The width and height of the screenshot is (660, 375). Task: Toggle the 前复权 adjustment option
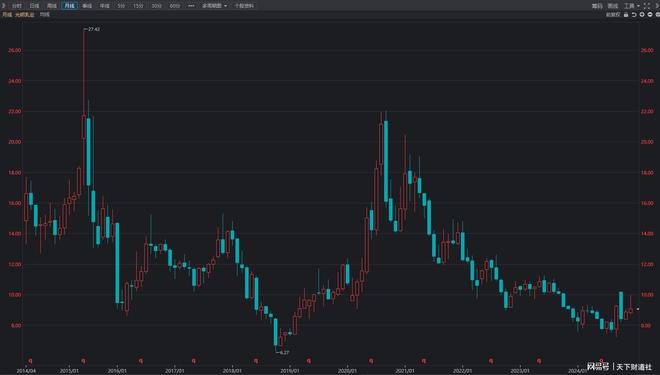tap(613, 14)
